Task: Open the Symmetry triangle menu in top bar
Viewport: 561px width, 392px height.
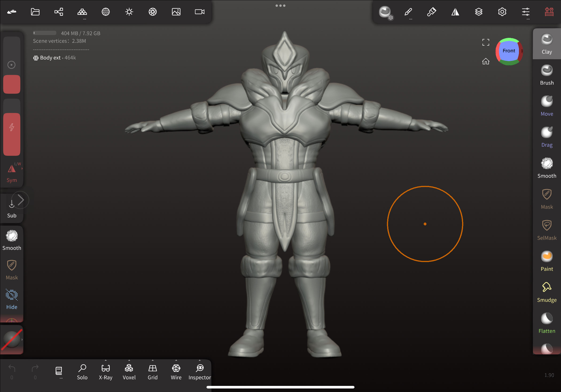Action: point(455,12)
